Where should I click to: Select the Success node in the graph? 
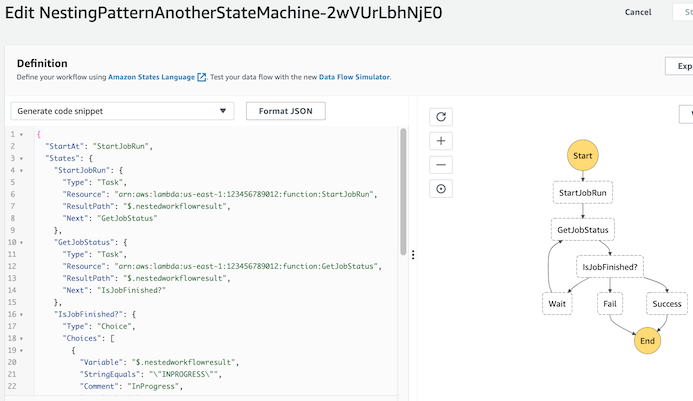click(x=666, y=304)
